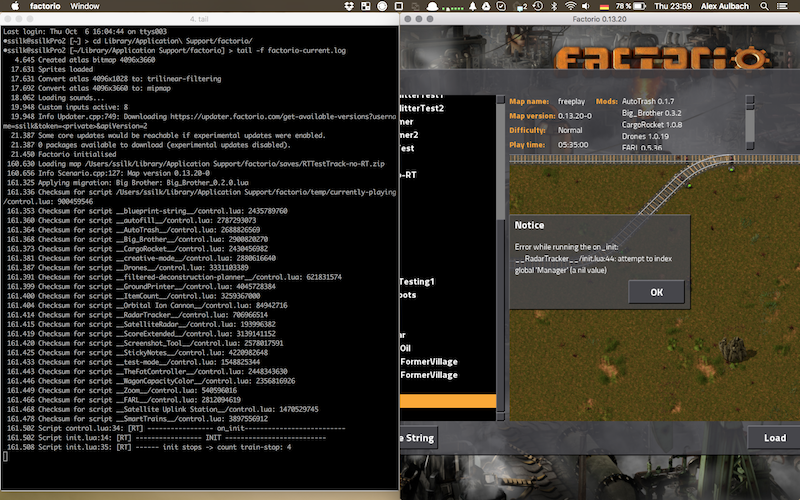
Task: Click the Notice dialog title
Action: tap(529, 225)
